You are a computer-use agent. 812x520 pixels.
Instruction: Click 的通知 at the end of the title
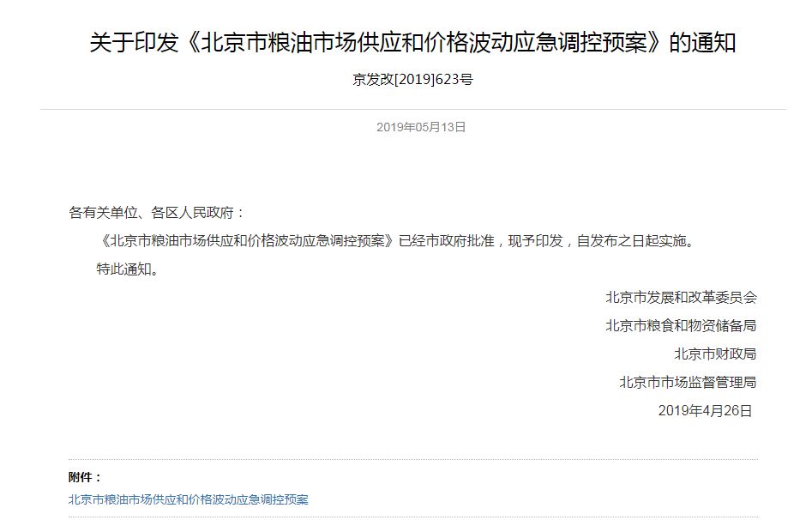[x=703, y=43]
